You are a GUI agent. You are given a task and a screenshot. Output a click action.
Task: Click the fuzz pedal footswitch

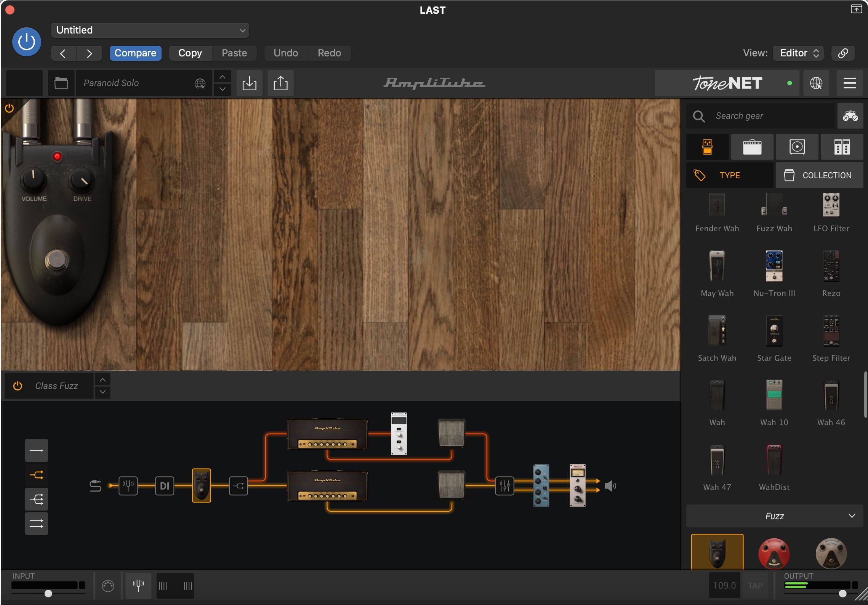57,261
